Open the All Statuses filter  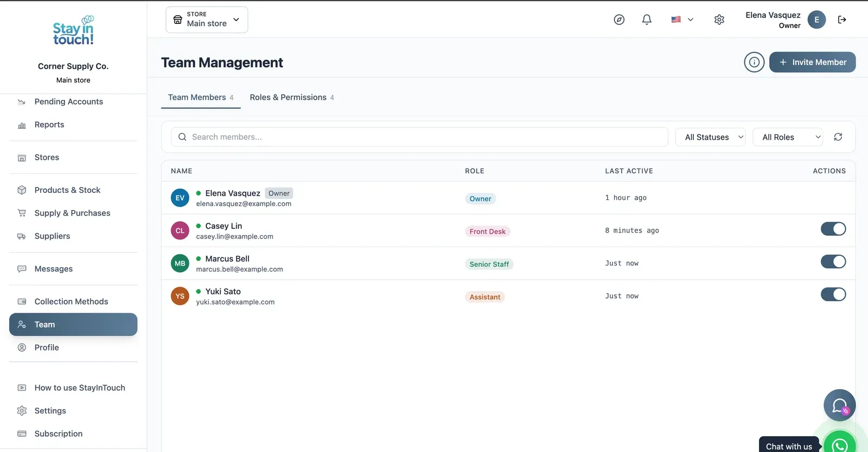pyautogui.click(x=711, y=137)
